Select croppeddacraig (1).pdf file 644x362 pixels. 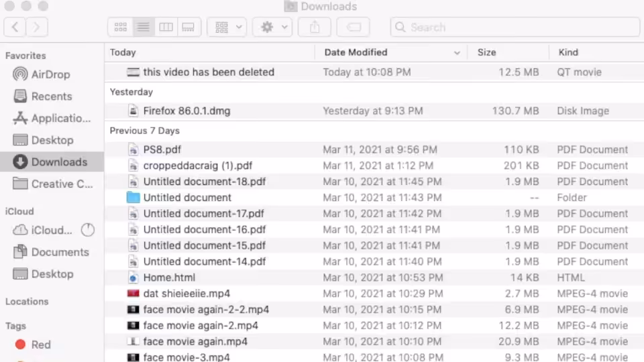coord(374,166)
